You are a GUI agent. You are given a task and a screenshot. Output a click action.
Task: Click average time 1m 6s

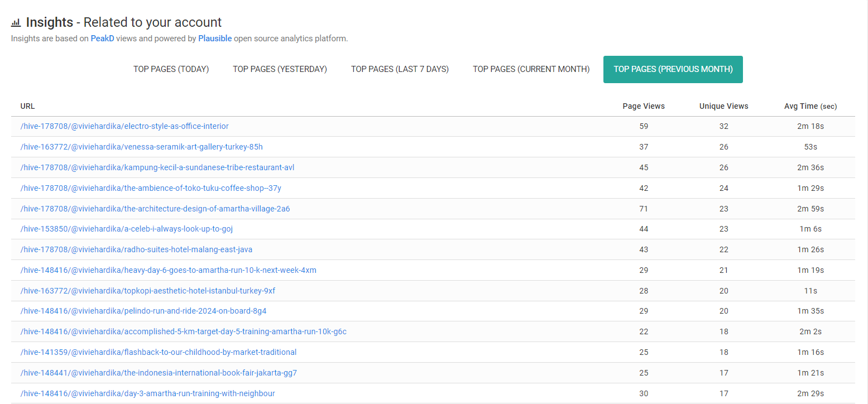point(811,229)
